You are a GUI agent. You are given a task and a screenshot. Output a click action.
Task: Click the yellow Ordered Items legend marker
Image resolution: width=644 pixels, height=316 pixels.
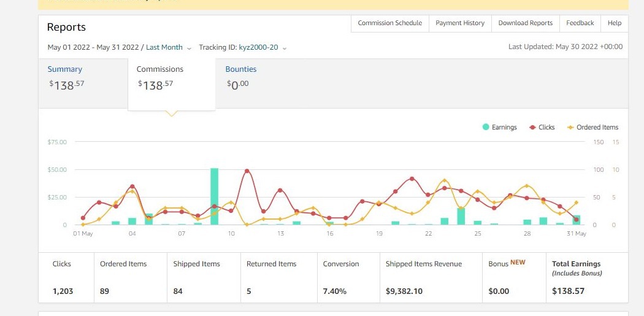point(570,128)
